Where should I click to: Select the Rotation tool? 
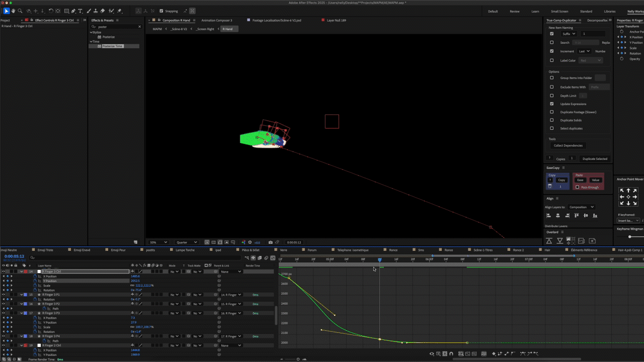[x=50, y=11]
